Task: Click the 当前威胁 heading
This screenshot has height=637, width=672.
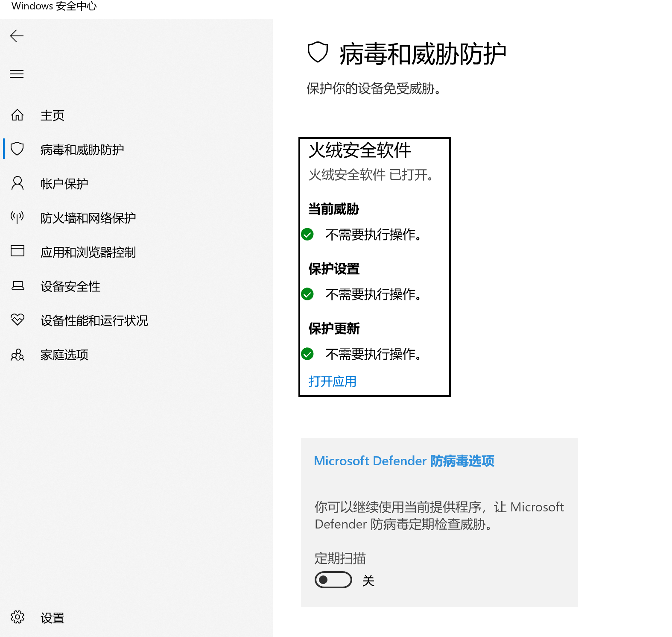Action: [333, 209]
